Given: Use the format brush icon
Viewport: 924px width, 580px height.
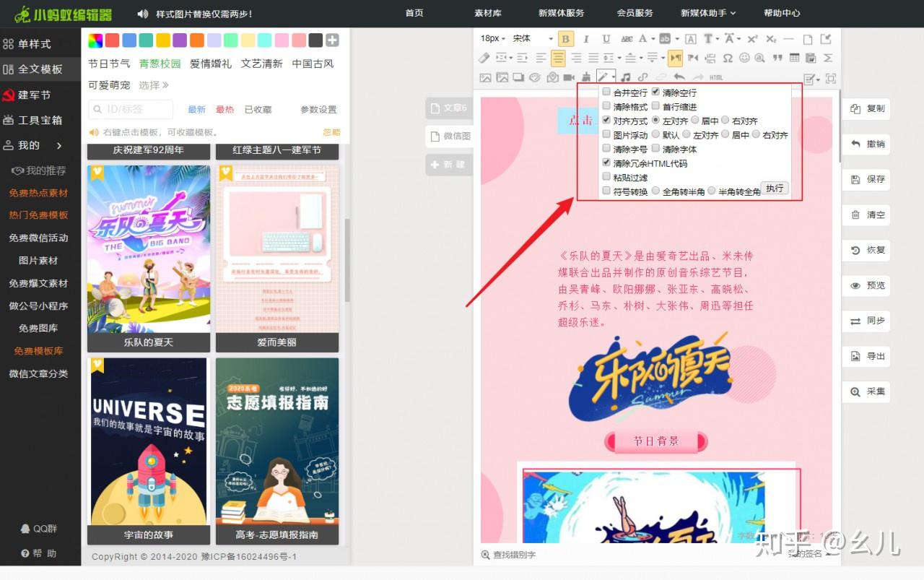Looking at the screenshot, I should (x=585, y=77).
